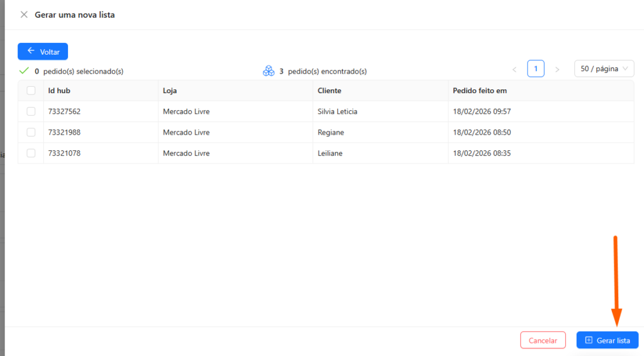Go to next page arrow
Screen dimensions: 644x356
click(557, 69)
